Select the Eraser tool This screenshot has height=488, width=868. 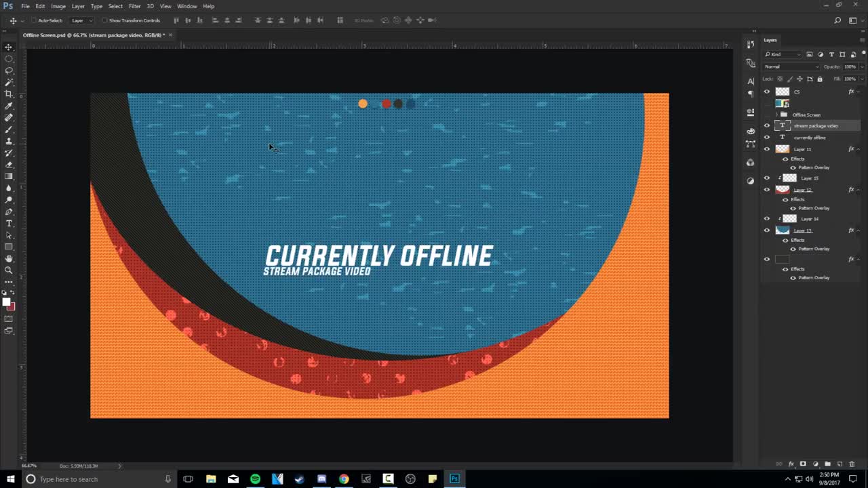click(x=9, y=164)
